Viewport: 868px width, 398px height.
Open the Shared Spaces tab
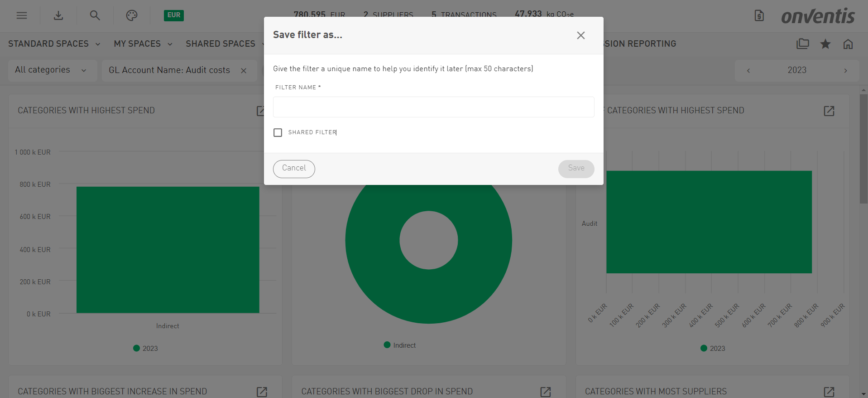(x=221, y=44)
